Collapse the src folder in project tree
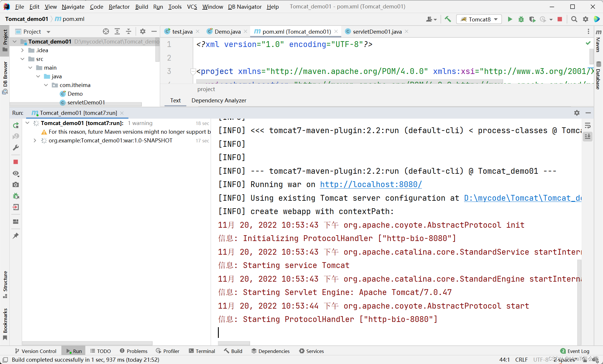 coord(23,59)
